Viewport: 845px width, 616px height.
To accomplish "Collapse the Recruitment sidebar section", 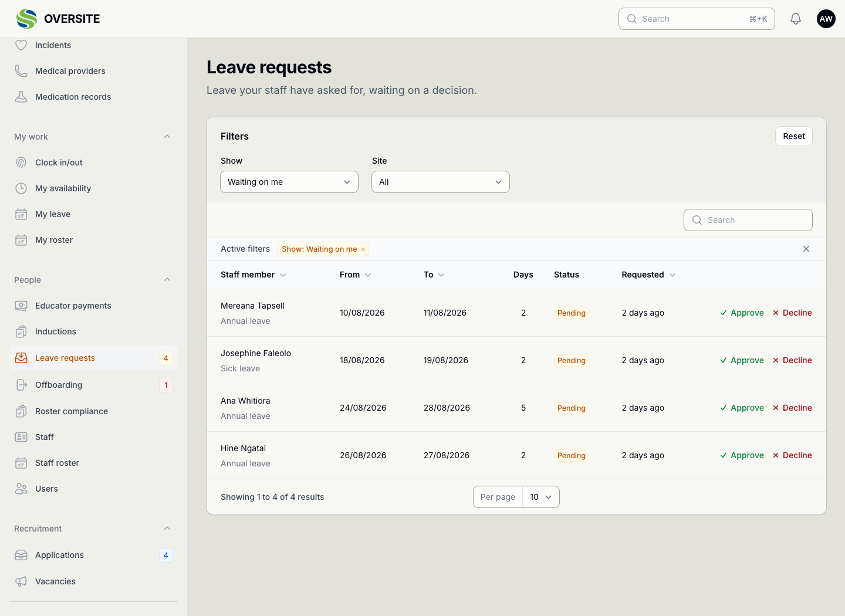I will pyautogui.click(x=167, y=529).
